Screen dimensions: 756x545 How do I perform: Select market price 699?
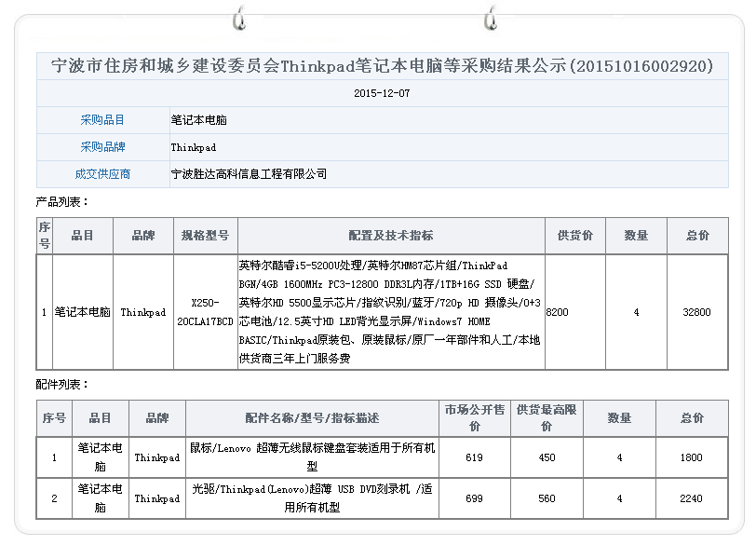point(474,498)
